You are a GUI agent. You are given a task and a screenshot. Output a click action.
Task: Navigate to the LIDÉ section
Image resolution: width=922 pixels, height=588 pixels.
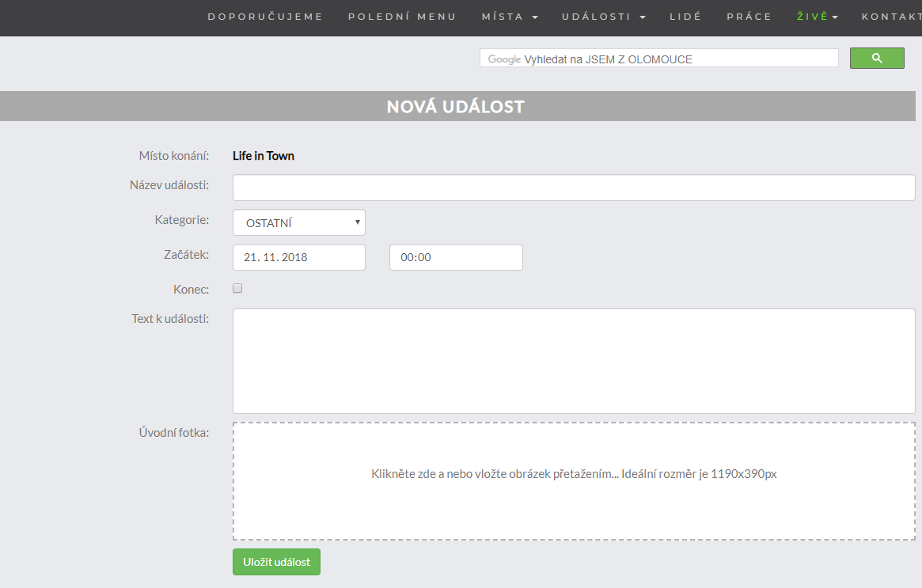point(685,17)
